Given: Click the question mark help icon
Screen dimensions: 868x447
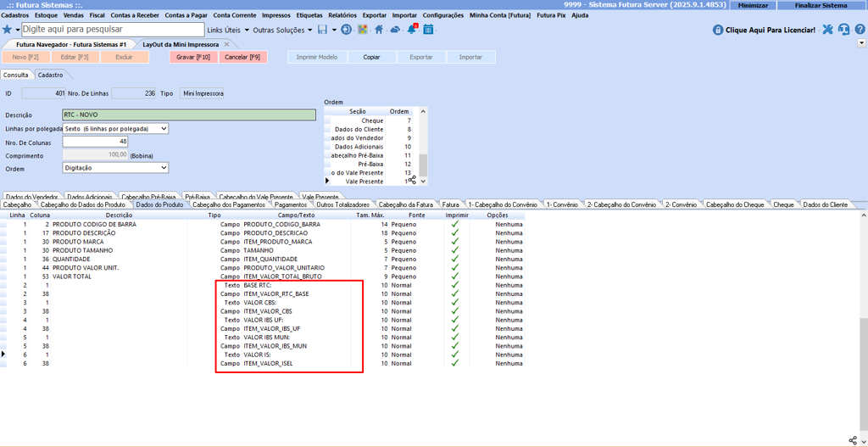Looking at the screenshot, I should pyautogui.click(x=860, y=30).
